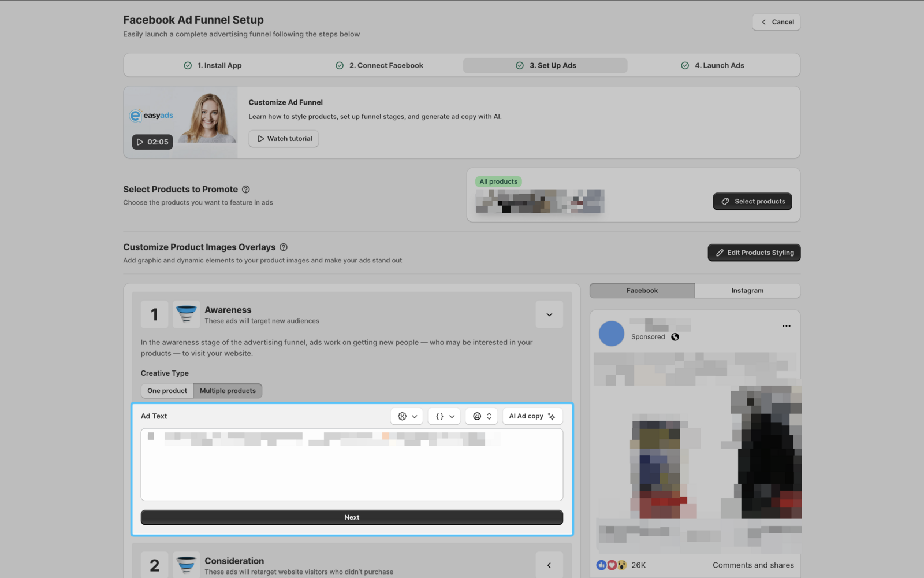Image resolution: width=924 pixels, height=578 pixels.
Task: Click the three-dots menu on ad preview
Action: click(x=786, y=326)
